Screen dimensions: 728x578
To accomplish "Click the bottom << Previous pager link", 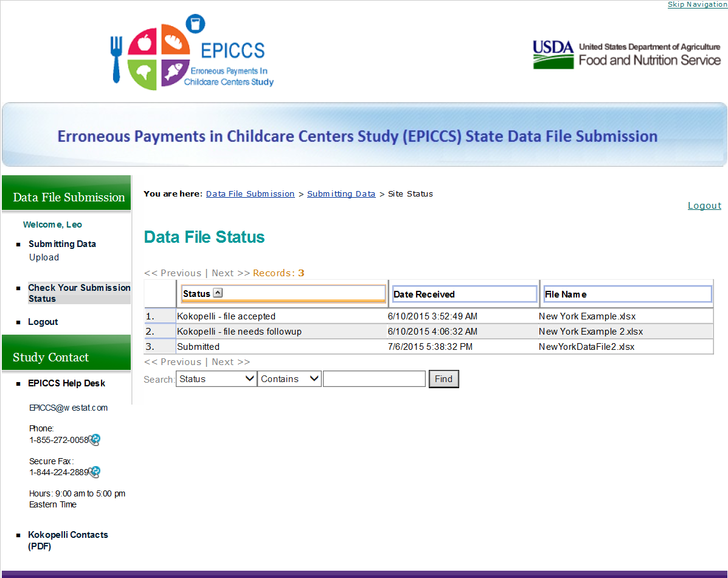I will [x=173, y=362].
